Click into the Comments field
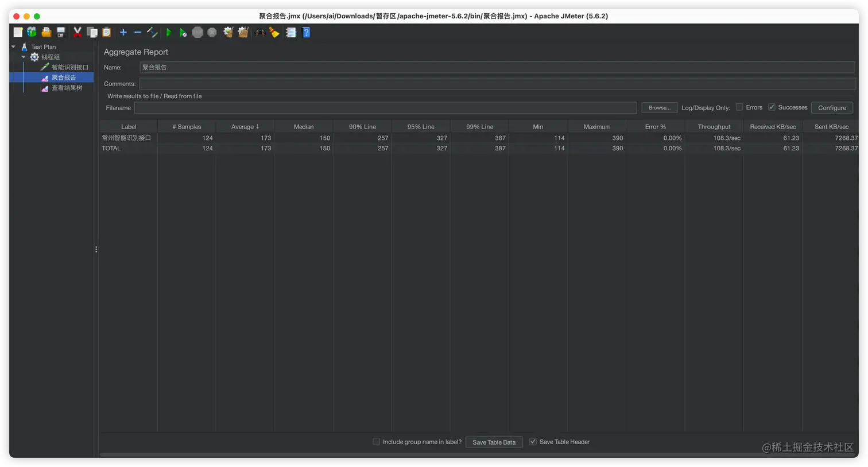Image resolution: width=868 pixels, height=467 pixels. 497,84
